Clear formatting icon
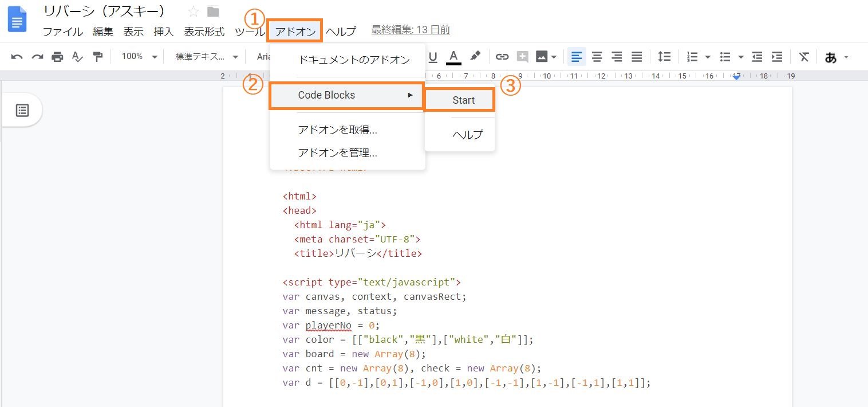 [x=804, y=57]
